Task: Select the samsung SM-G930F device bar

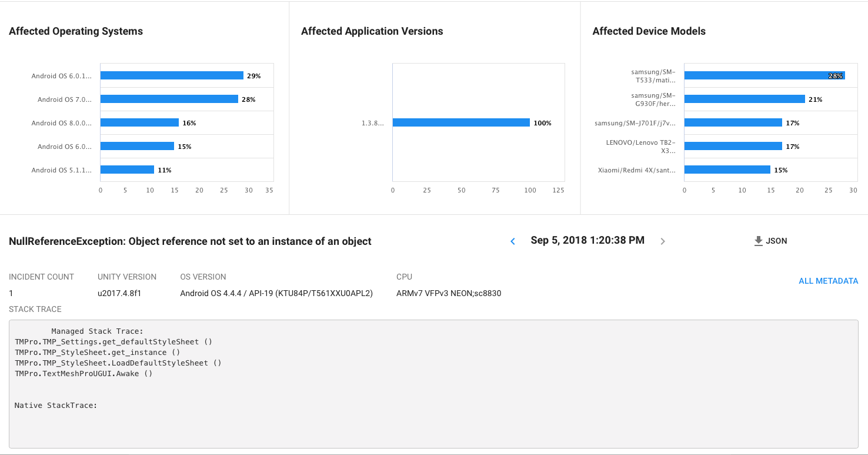Action: tap(745, 99)
